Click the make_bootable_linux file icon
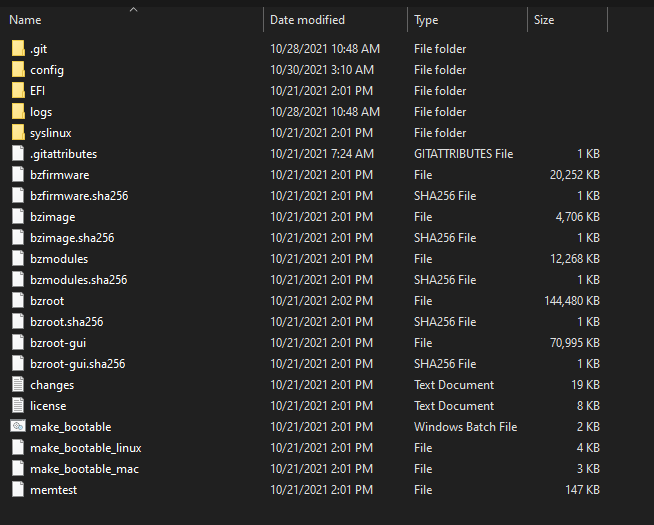 coord(18,447)
